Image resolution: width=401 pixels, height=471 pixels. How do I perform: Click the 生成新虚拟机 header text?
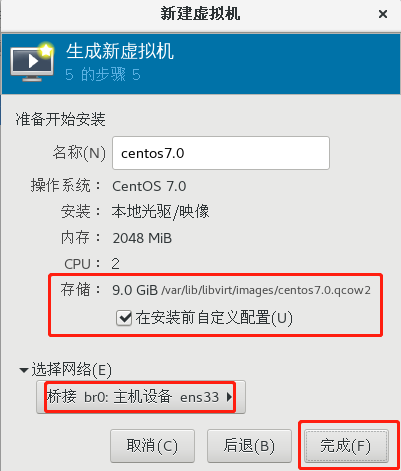click(120, 52)
